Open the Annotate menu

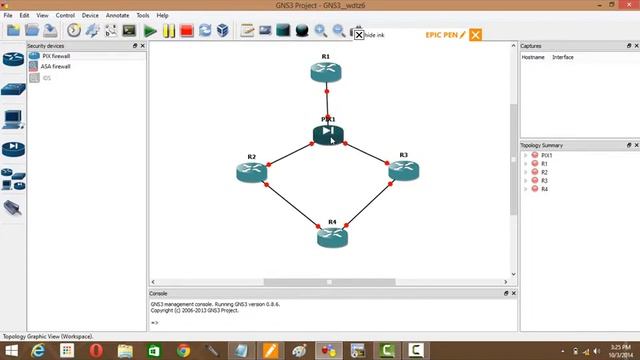click(x=118, y=16)
